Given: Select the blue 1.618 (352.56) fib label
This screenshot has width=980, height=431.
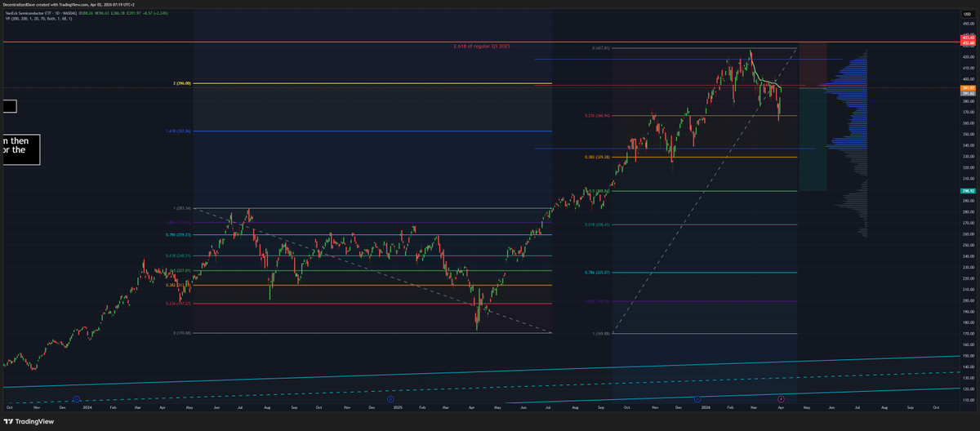Looking at the screenshot, I should [x=180, y=131].
